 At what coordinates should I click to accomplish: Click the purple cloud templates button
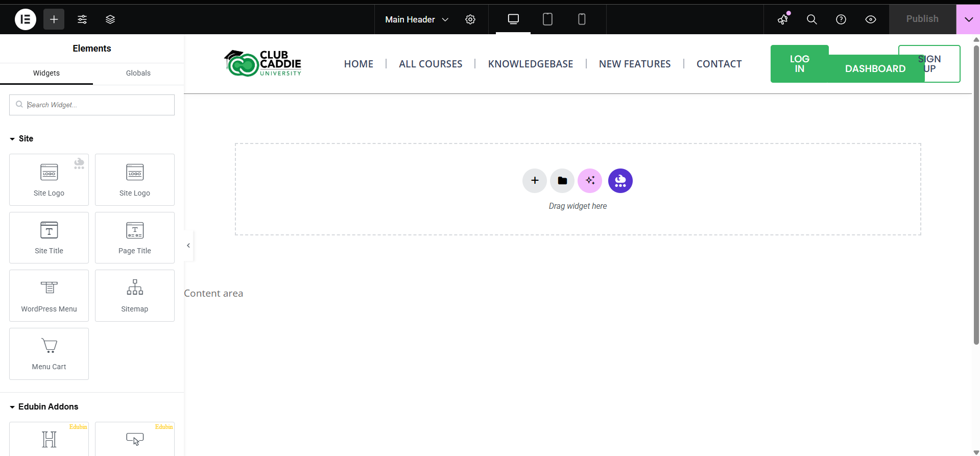(x=620, y=181)
